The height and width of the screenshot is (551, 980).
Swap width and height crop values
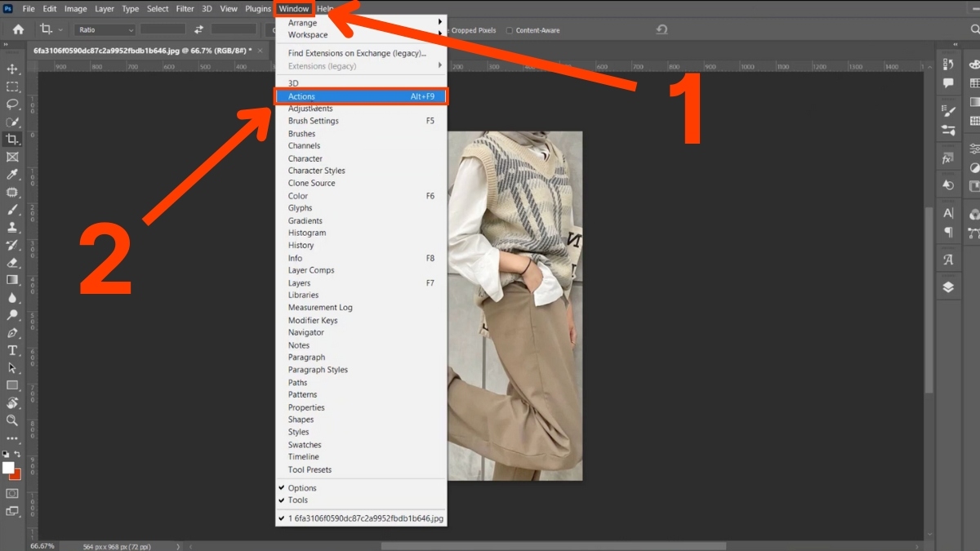198,29
